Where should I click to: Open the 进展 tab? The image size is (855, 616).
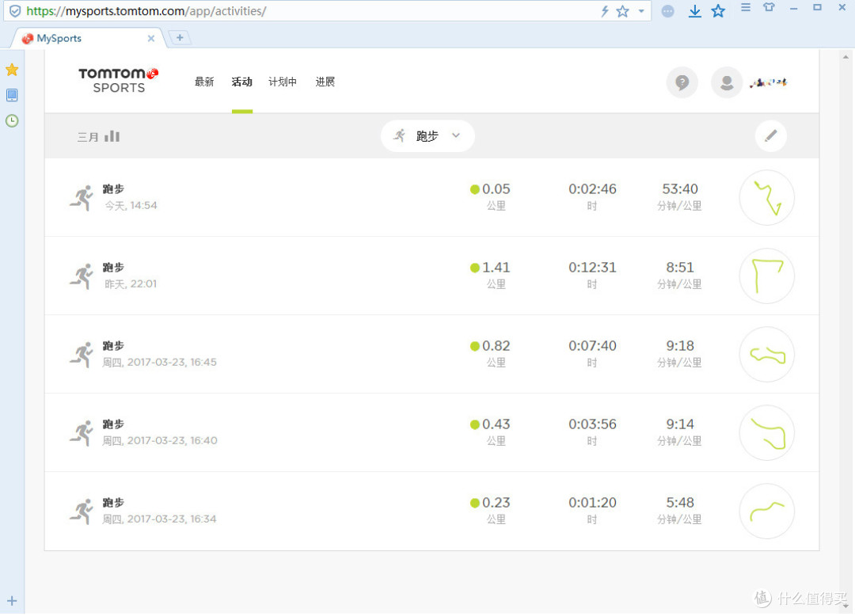(x=325, y=82)
